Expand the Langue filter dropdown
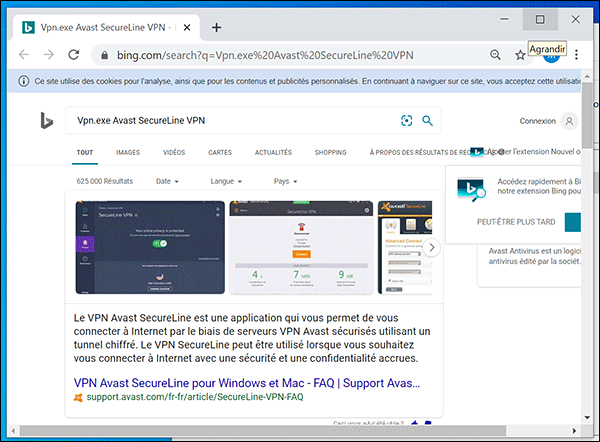 228,181
